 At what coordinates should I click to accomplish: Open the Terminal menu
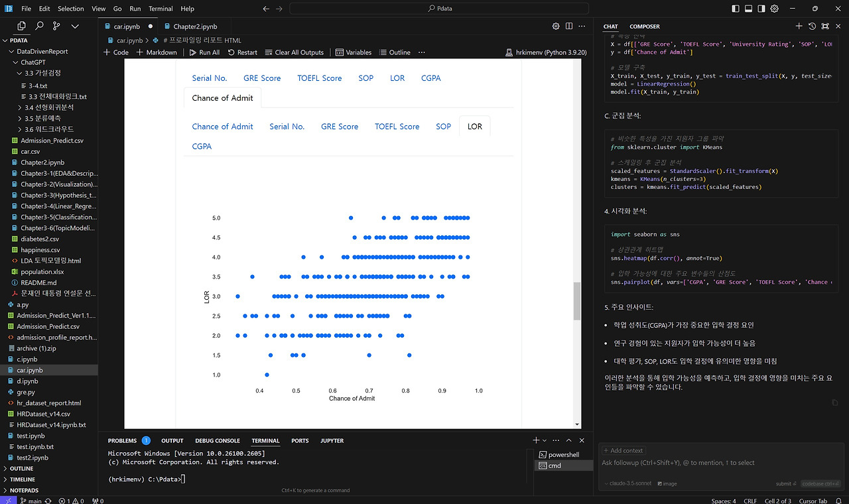[161, 9]
